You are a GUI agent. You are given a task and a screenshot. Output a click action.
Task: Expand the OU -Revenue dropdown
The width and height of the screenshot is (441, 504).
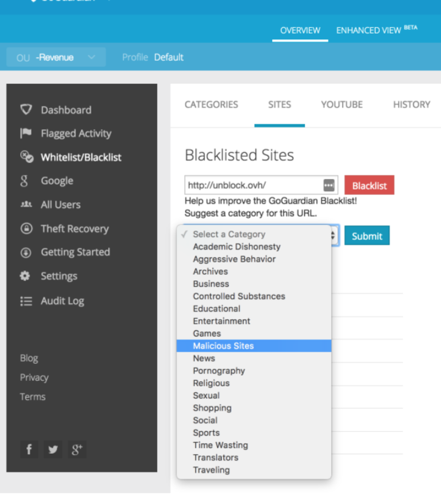(x=56, y=57)
